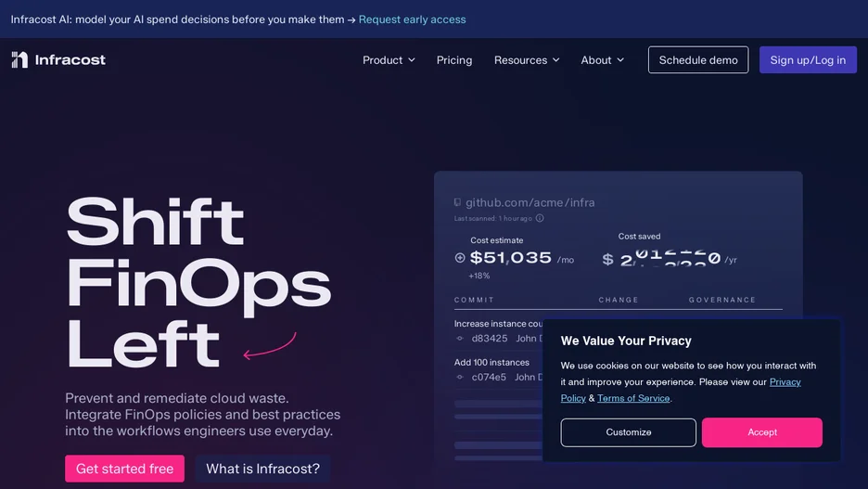868x489 pixels.
Task: Open the Terms of Service link
Action: click(633, 398)
